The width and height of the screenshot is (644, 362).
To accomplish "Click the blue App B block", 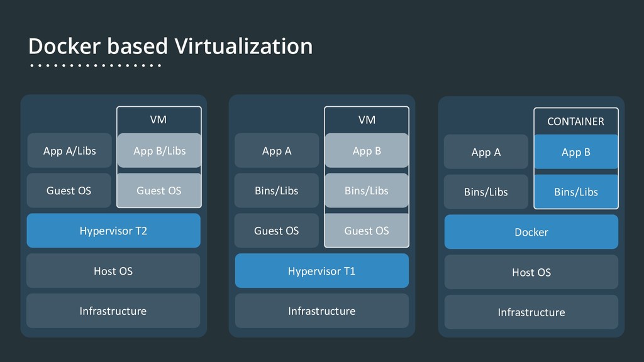I will pos(576,152).
